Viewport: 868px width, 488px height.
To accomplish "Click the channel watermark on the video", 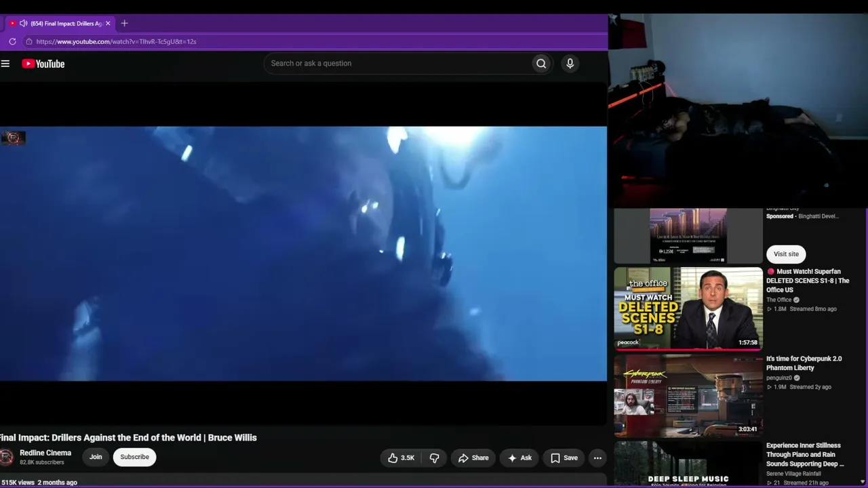I will [x=14, y=138].
